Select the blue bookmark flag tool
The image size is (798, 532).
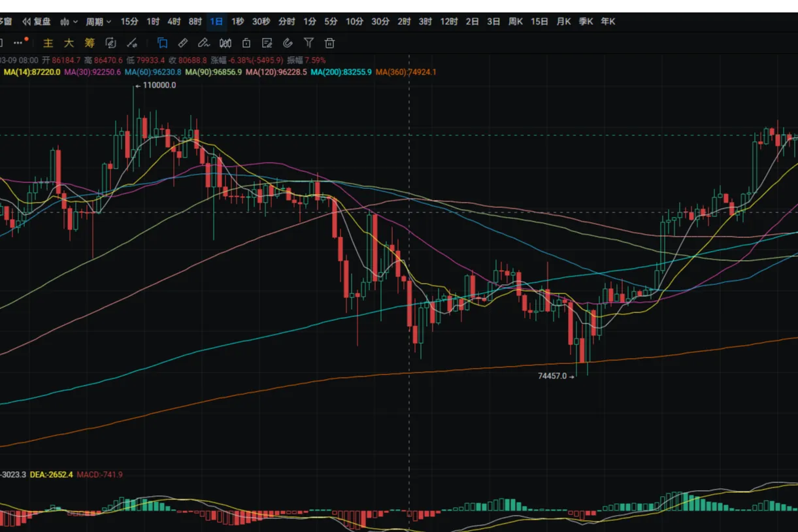(162, 43)
